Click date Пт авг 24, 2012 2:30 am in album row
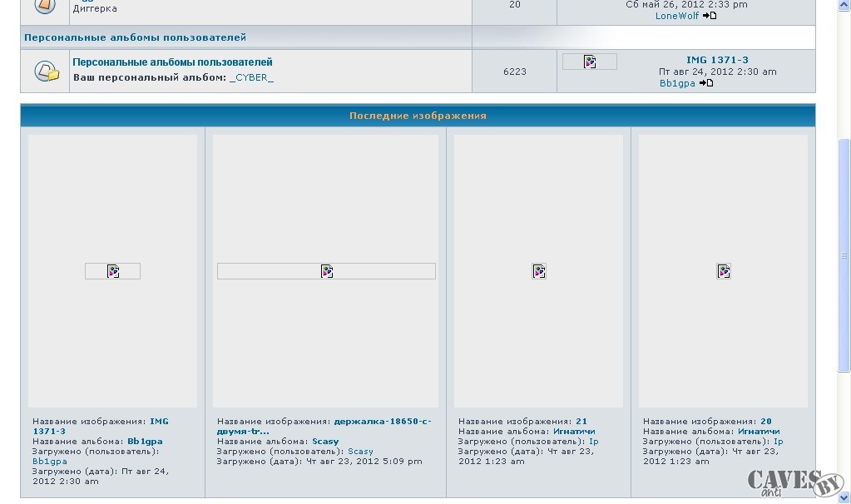This screenshot has height=504, width=851. coord(718,72)
